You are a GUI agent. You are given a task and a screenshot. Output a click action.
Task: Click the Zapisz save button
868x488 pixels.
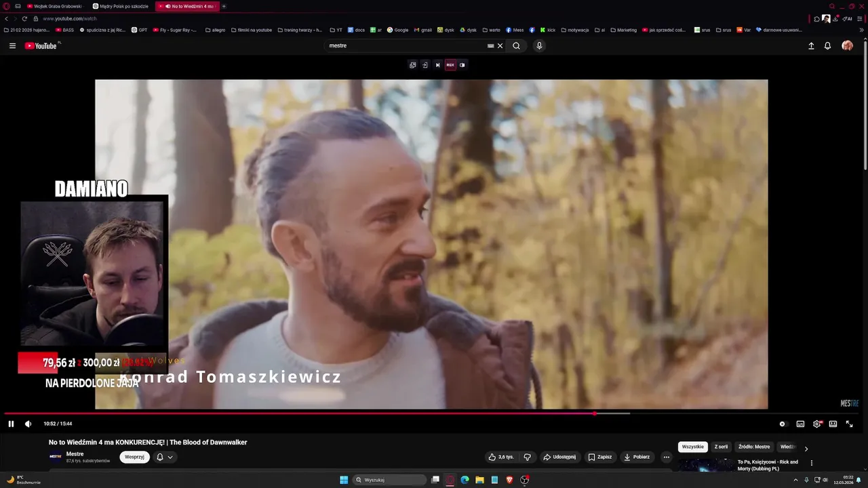[x=600, y=457]
